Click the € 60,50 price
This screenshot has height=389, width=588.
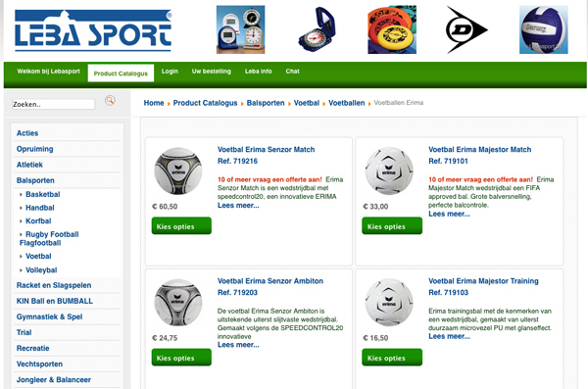click(x=165, y=207)
